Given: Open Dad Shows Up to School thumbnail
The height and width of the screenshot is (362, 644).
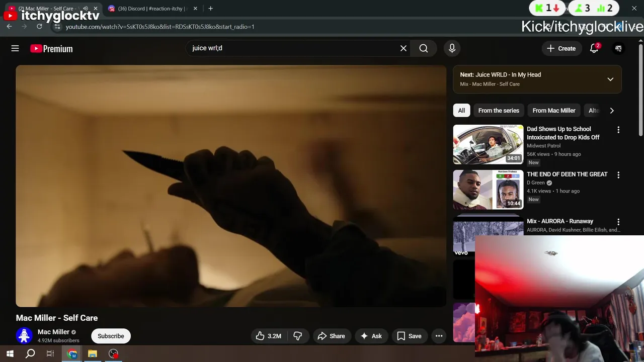Looking at the screenshot, I should pos(488,144).
